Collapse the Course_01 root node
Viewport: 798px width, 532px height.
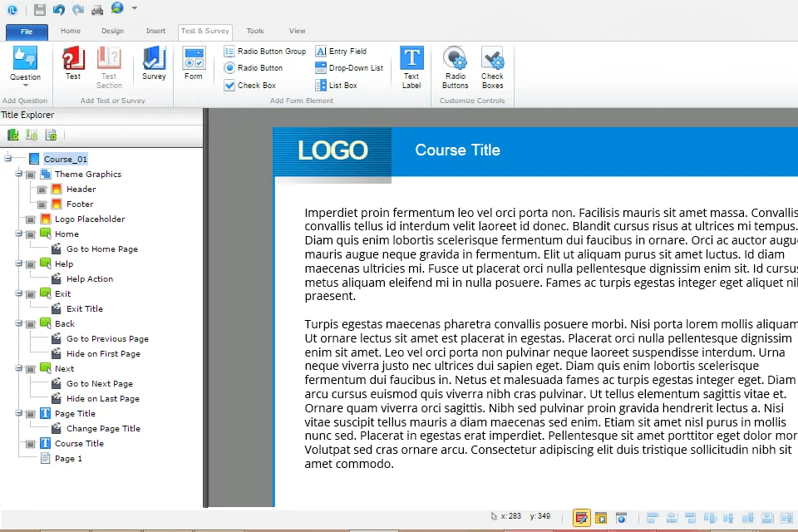[8, 158]
